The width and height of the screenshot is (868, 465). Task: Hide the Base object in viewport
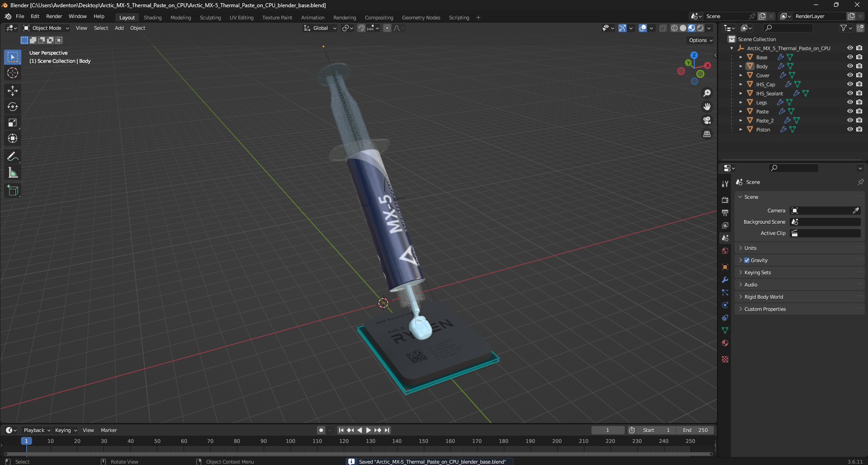pos(850,57)
